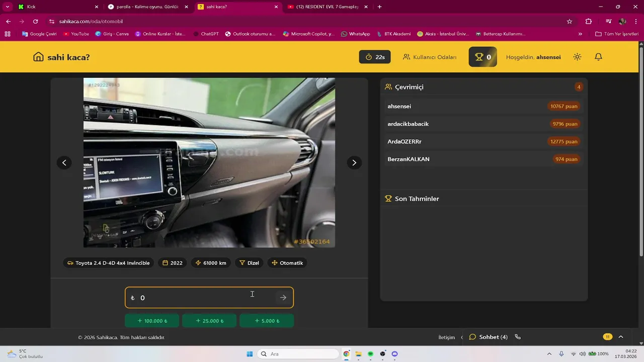Click the yellow 11 message badge
The width and height of the screenshot is (644, 362).
[x=608, y=337]
